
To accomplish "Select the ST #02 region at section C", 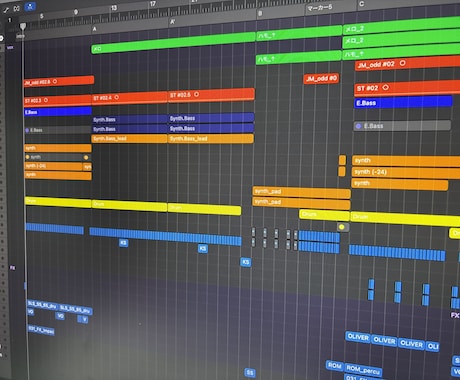I will pos(407,88).
